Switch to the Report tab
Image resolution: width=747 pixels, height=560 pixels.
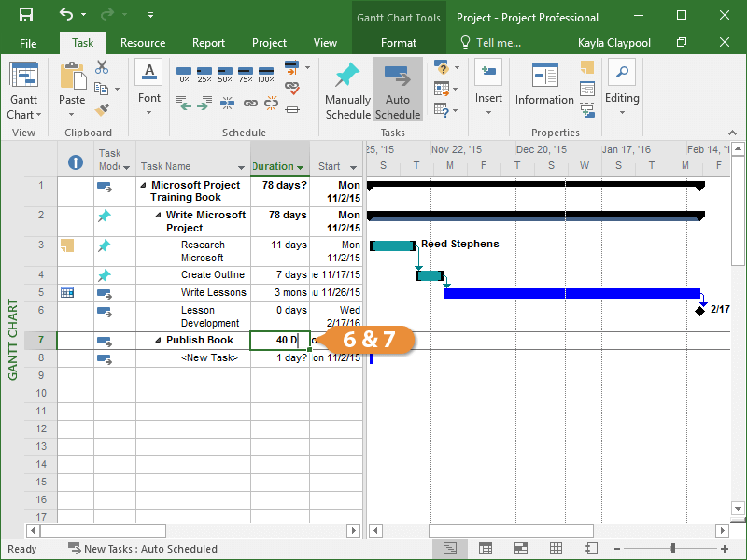pos(208,43)
